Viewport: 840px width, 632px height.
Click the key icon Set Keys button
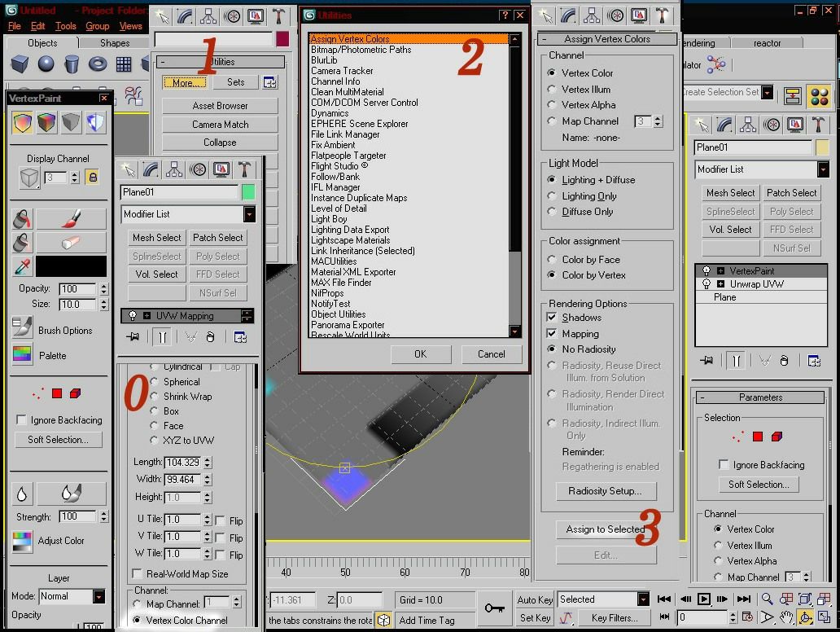494,608
